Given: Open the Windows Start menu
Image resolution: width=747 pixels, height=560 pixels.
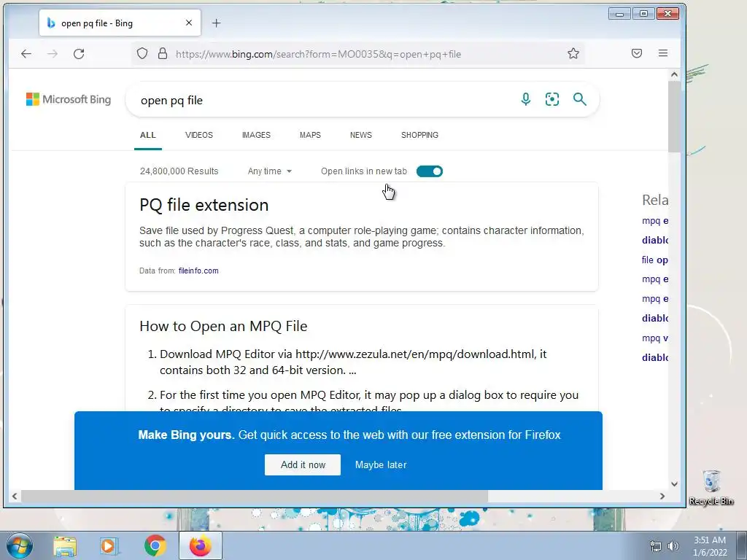Looking at the screenshot, I should coord(19,545).
